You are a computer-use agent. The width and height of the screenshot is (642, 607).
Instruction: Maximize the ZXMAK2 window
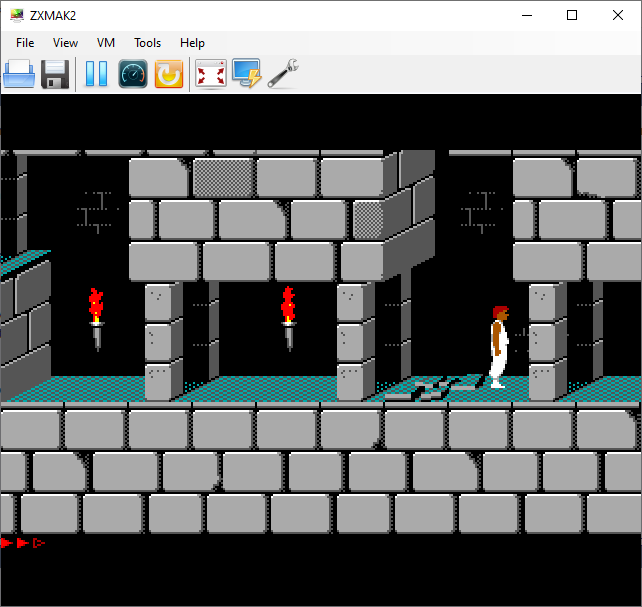[572, 15]
